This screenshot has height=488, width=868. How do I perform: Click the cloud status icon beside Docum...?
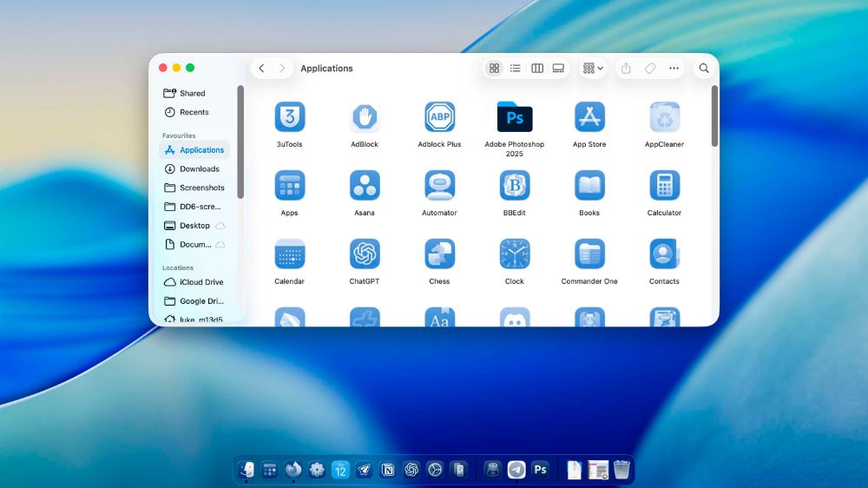coord(220,245)
